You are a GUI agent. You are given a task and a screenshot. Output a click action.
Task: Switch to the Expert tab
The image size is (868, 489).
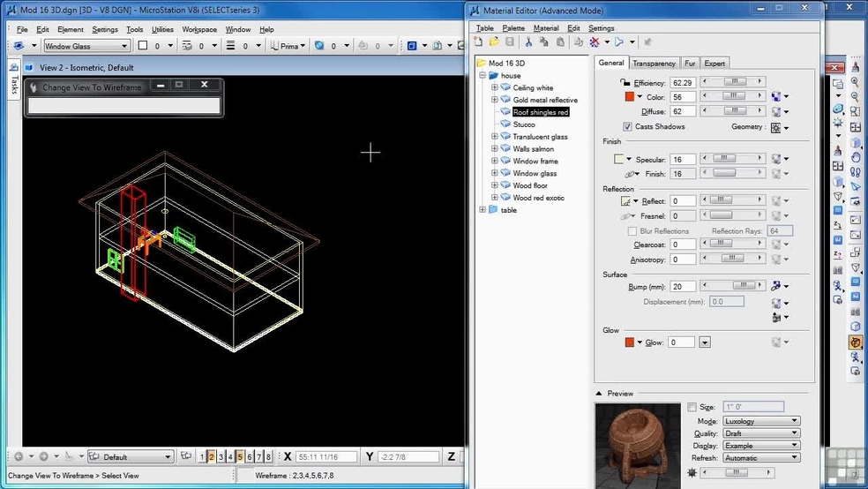pos(715,64)
